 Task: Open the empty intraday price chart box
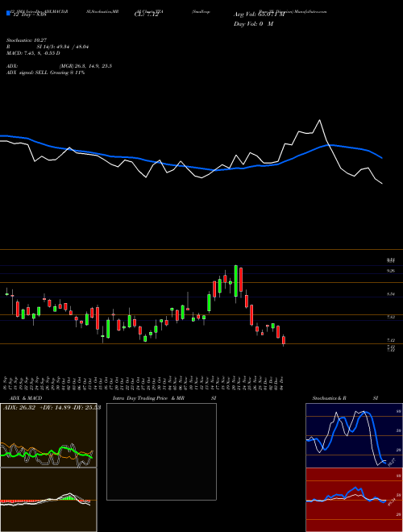pos(161,451)
